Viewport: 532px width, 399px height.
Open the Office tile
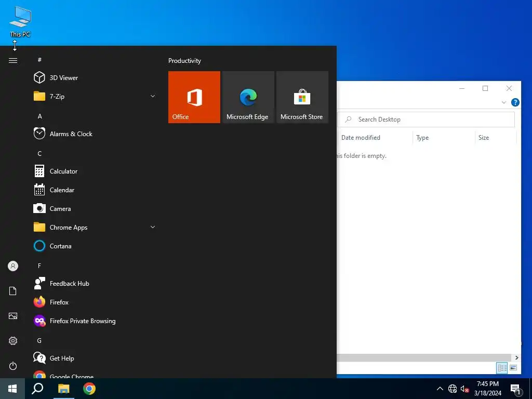click(x=194, y=97)
